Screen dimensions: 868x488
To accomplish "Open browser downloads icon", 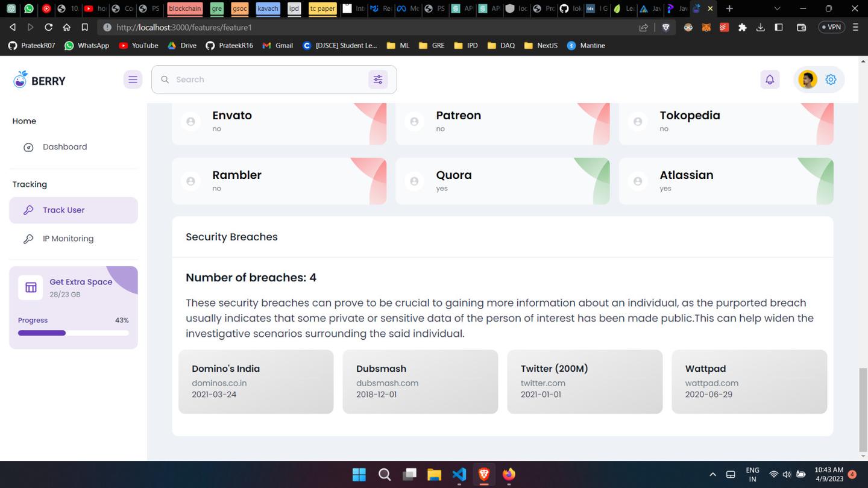I will click(x=761, y=27).
